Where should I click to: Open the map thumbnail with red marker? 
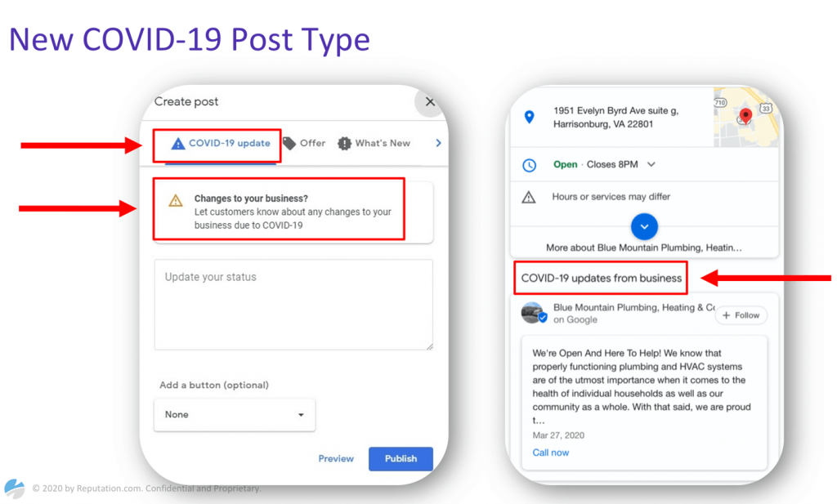tap(745, 118)
